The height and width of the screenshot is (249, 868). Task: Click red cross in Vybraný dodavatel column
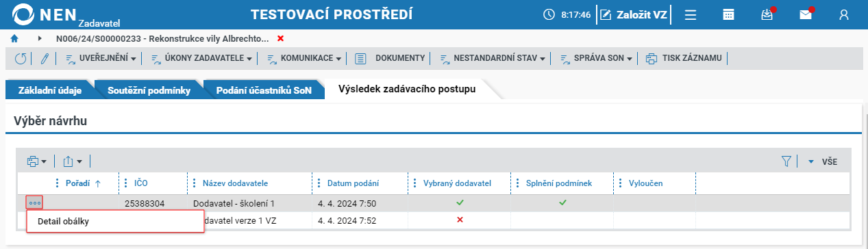click(460, 220)
